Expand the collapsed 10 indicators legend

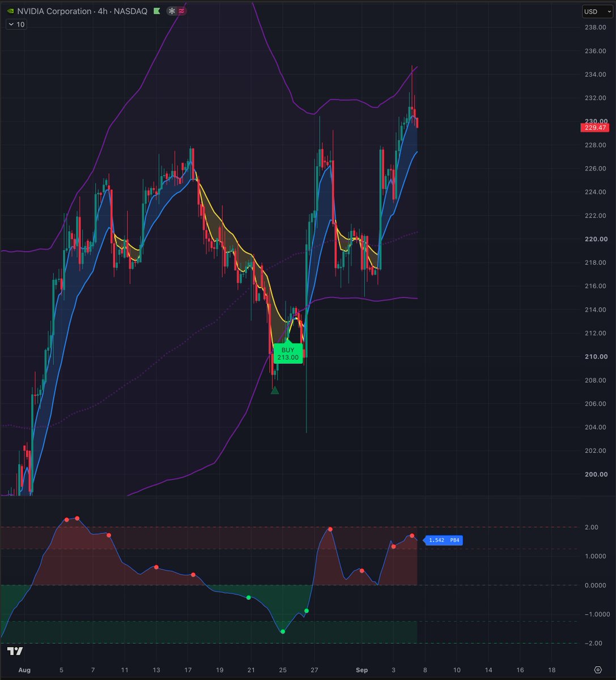pos(16,24)
